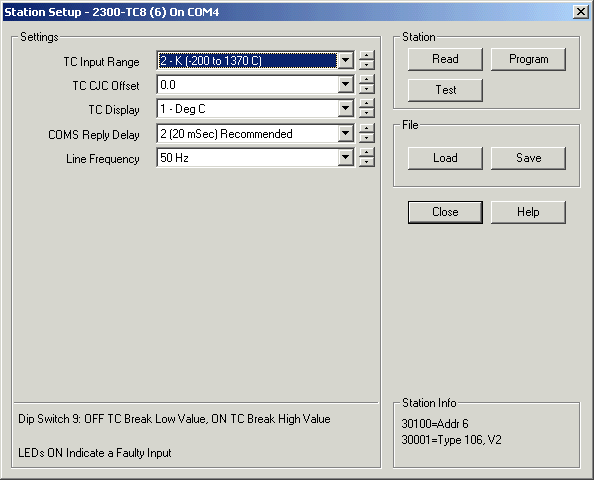Open the Help button
Screen dimensions: 594x480
528,212
